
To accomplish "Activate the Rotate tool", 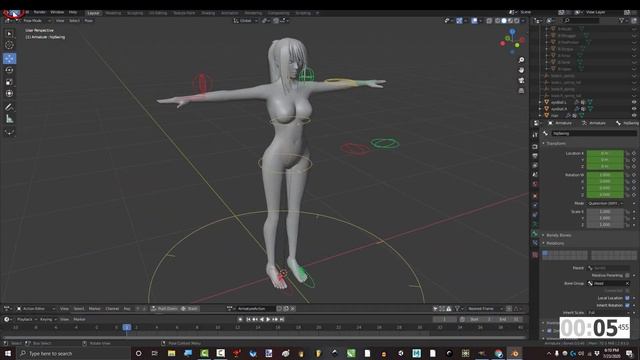I will [x=9, y=70].
